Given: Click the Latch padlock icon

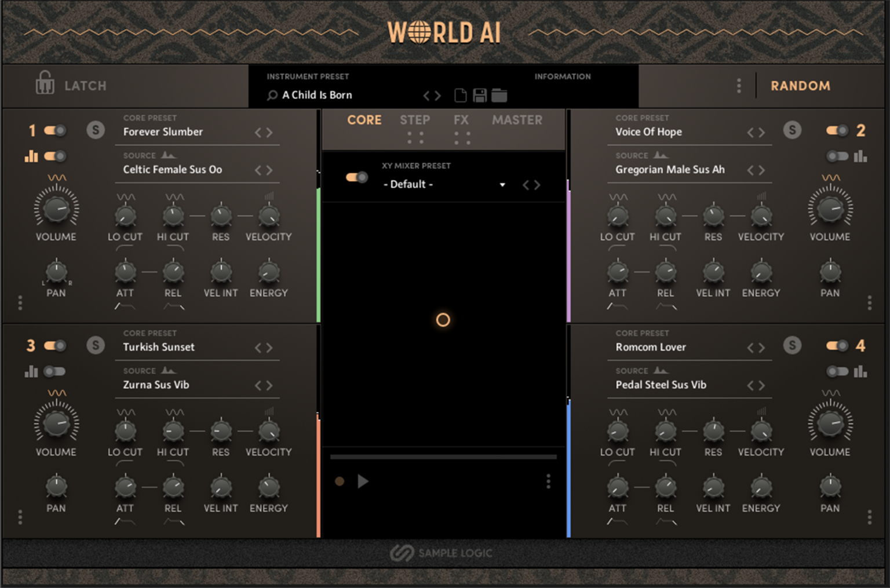Looking at the screenshot, I should coord(45,83).
